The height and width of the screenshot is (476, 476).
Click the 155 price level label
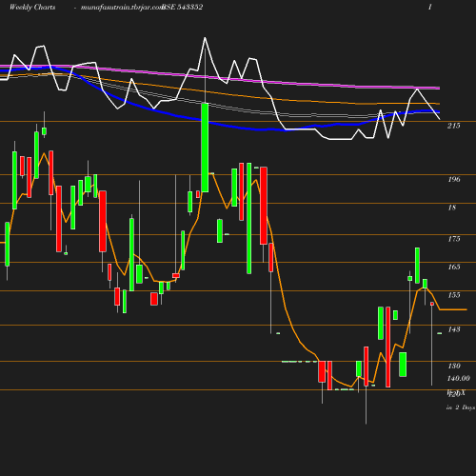(x=454, y=295)
